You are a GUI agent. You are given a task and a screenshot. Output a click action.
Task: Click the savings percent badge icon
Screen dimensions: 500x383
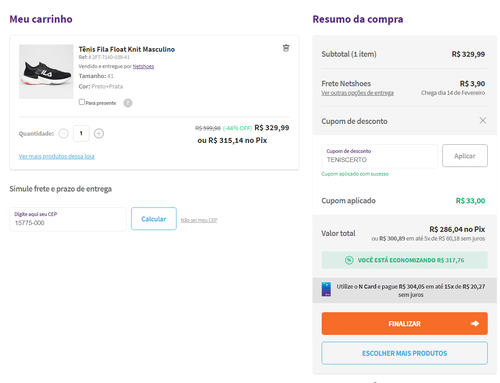point(349,260)
